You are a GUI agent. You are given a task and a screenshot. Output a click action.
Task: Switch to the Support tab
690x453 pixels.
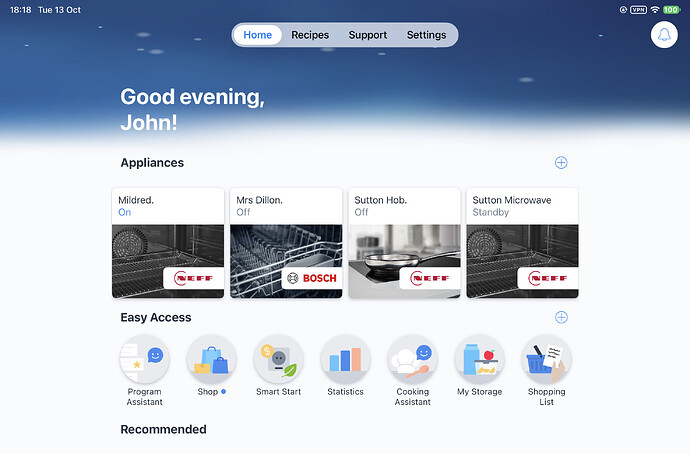click(x=367, y=35)
